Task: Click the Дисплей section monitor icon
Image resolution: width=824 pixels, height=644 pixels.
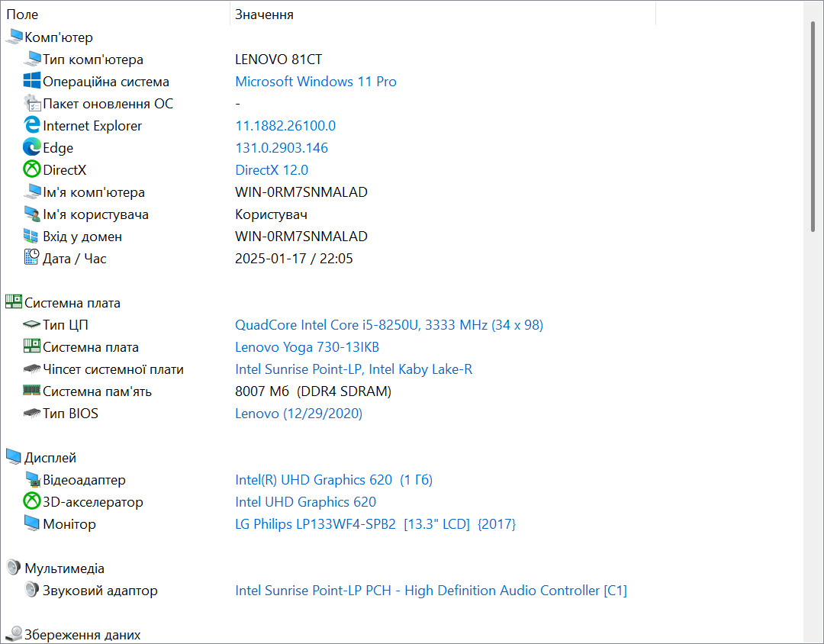Action: tap(14, 457)
